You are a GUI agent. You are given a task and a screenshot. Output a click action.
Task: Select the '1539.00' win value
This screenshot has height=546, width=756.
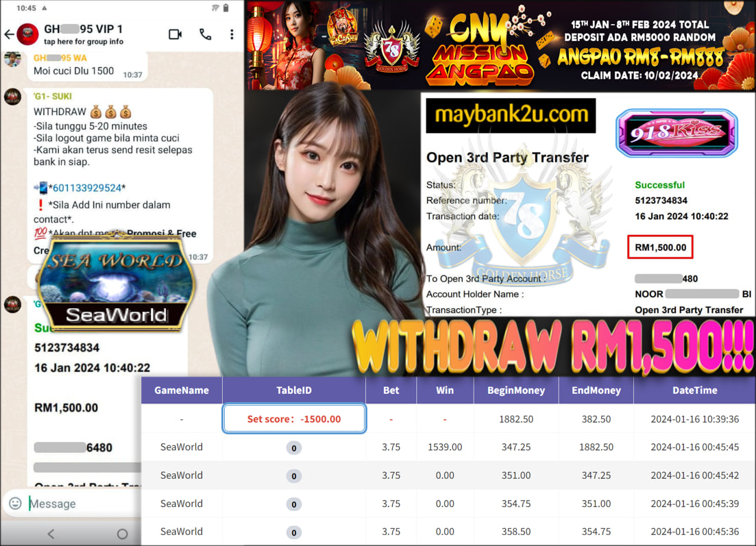445,447
